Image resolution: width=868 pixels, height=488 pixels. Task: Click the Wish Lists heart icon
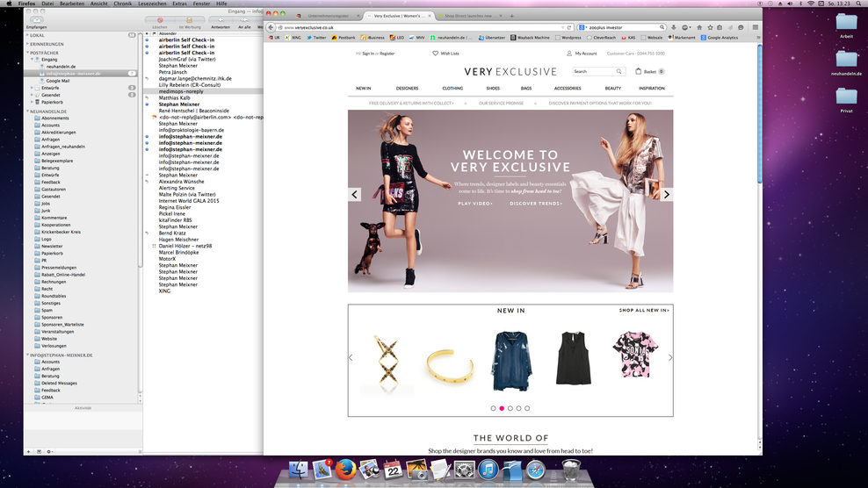pyautogui.click(x=435, y=54)
